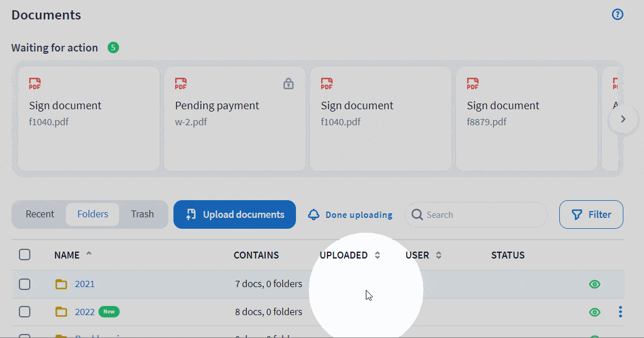Switch to the Recent tab
This screenshot has height=338, width=644.
tap(40, 214)
